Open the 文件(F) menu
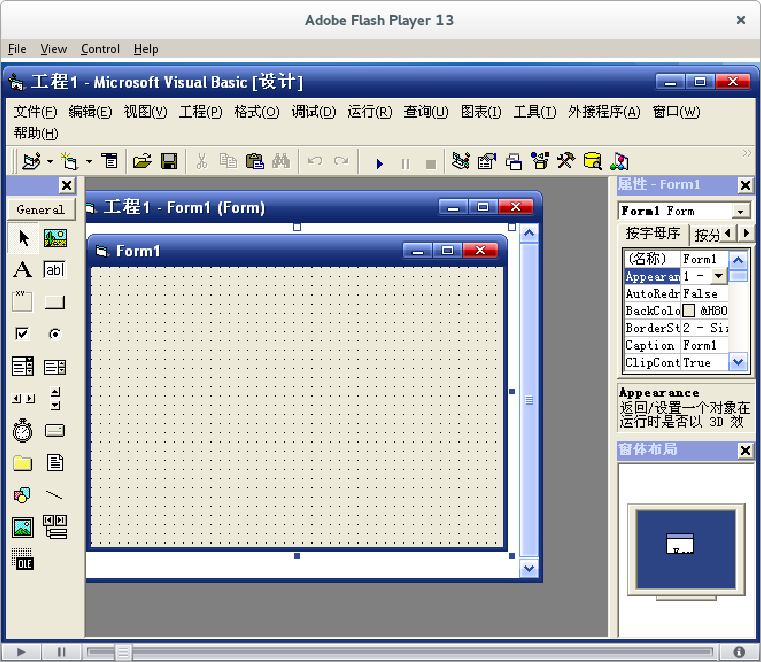 [x=35, y=112]
